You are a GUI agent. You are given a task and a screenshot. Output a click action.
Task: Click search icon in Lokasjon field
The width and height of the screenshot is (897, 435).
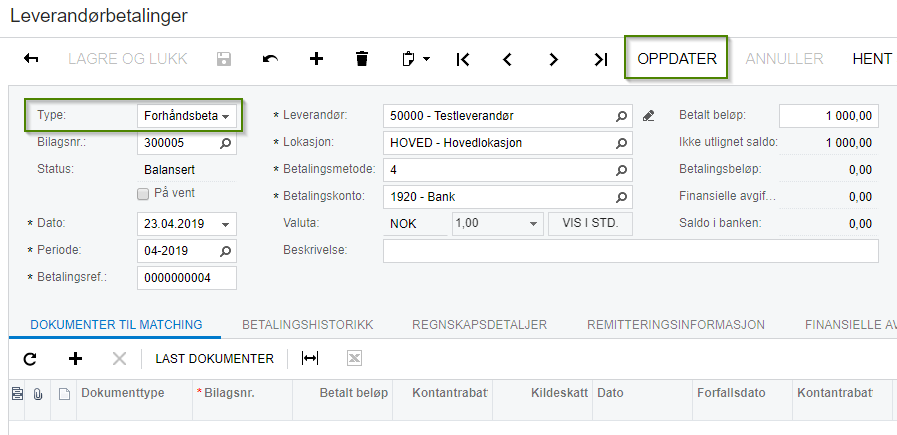click(621, 143)
